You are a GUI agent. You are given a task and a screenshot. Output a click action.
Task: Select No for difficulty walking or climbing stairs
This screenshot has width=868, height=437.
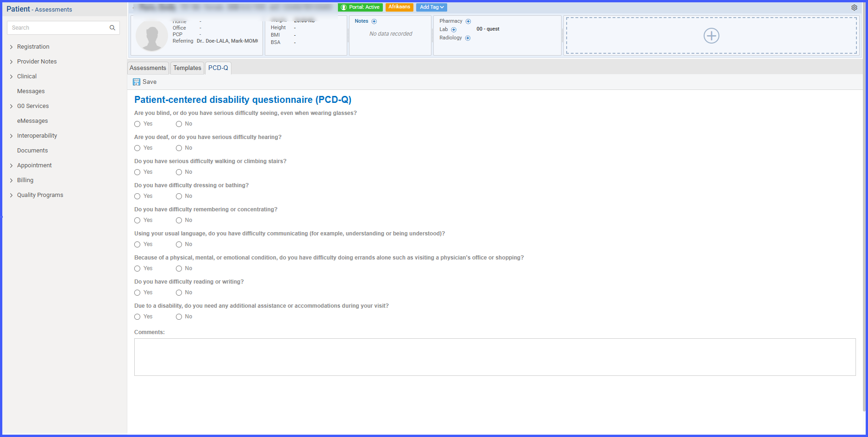point(179,172)
